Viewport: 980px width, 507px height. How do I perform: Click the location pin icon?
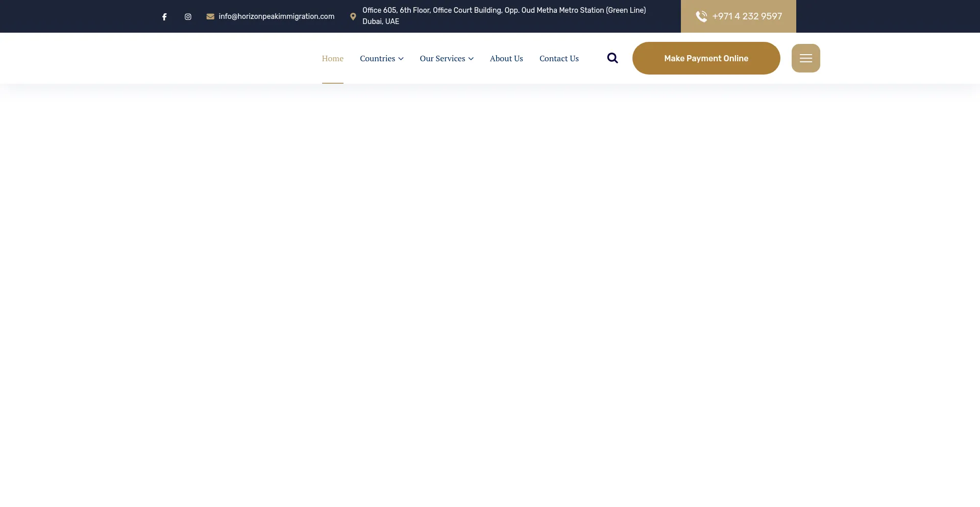pos(353,16)
